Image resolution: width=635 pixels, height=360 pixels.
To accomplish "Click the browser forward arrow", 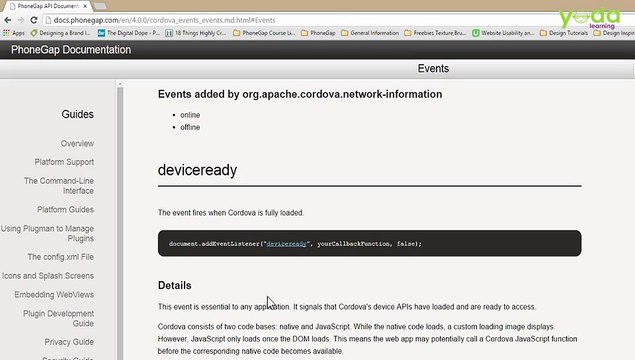I will point(21,20).
